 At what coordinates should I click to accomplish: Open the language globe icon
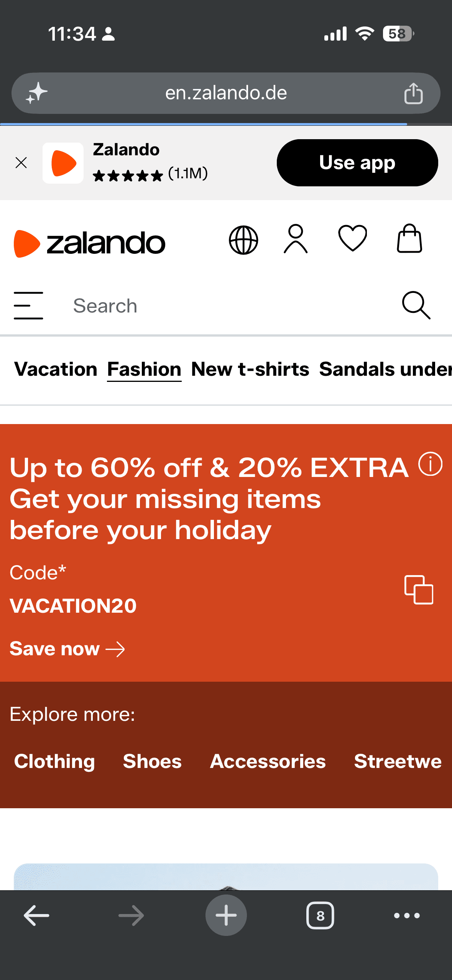pos(243,240)
